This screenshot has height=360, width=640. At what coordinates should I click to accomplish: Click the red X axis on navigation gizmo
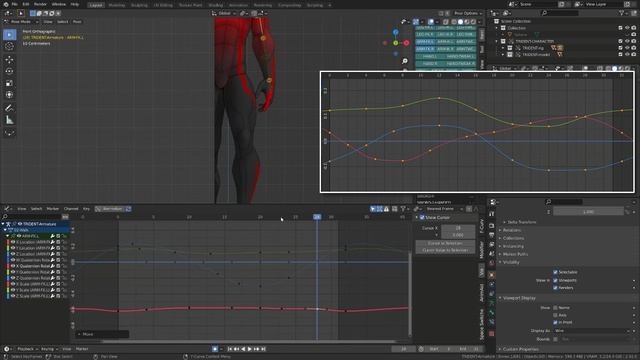[406, 43]
